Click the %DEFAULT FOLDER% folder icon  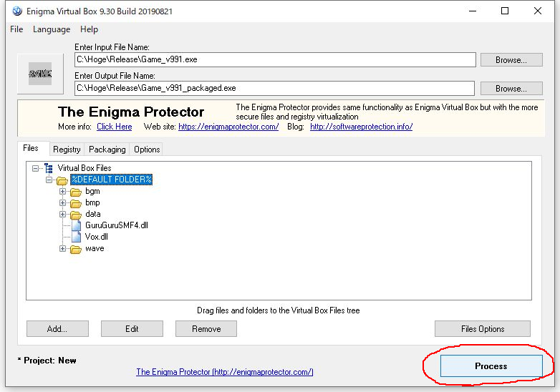tap(62, 180)
